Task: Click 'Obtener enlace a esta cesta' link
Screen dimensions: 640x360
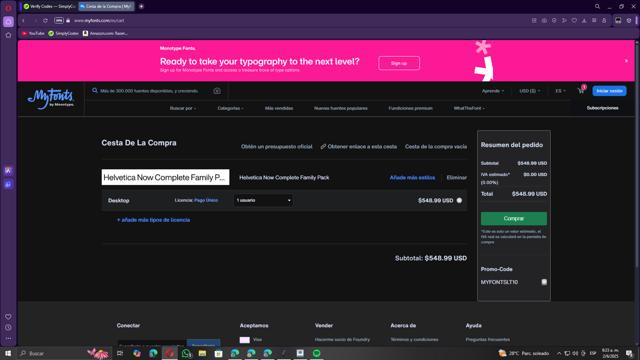Action: pyautogui.click(x=359, y=147)
